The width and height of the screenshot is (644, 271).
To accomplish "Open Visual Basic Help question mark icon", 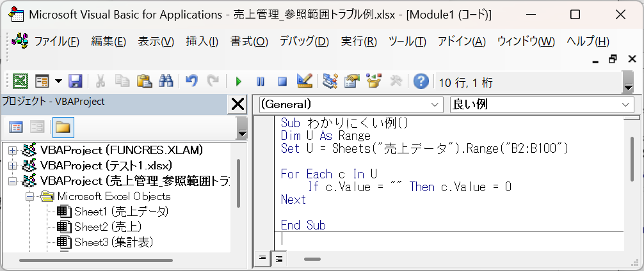I will pyautogui.click(x=421, y=81).
